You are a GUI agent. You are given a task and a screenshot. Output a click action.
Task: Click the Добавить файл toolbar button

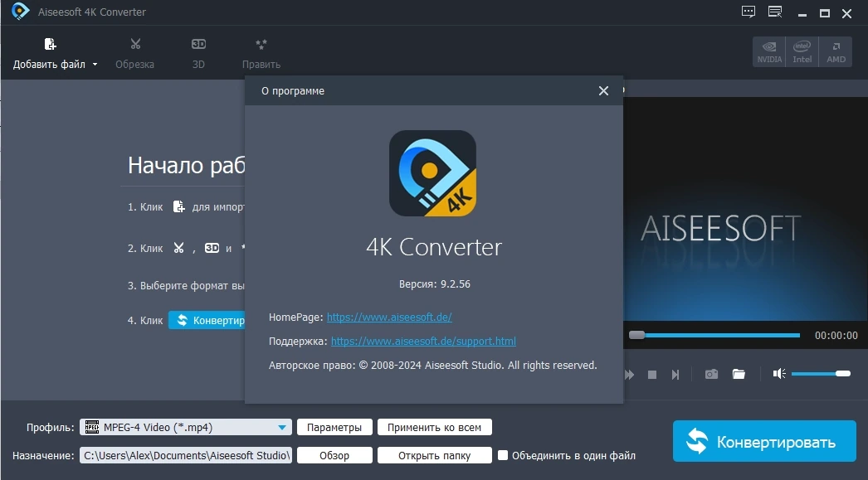pos(49,54)
